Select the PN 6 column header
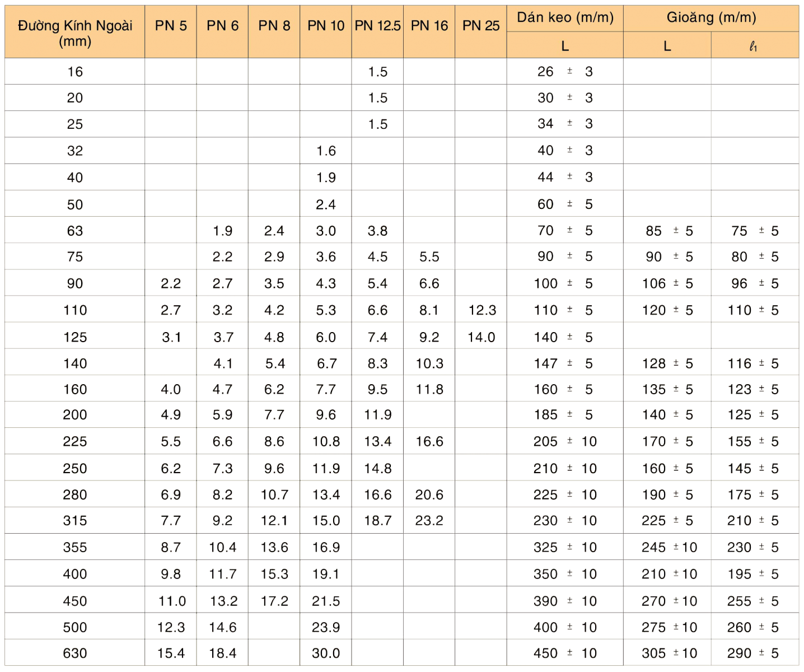The image size is (804, 672). click(x=222, y=32)
